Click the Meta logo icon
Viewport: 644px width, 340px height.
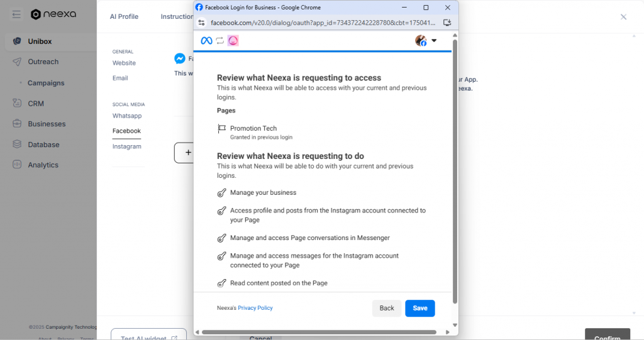tap(206, 40)
